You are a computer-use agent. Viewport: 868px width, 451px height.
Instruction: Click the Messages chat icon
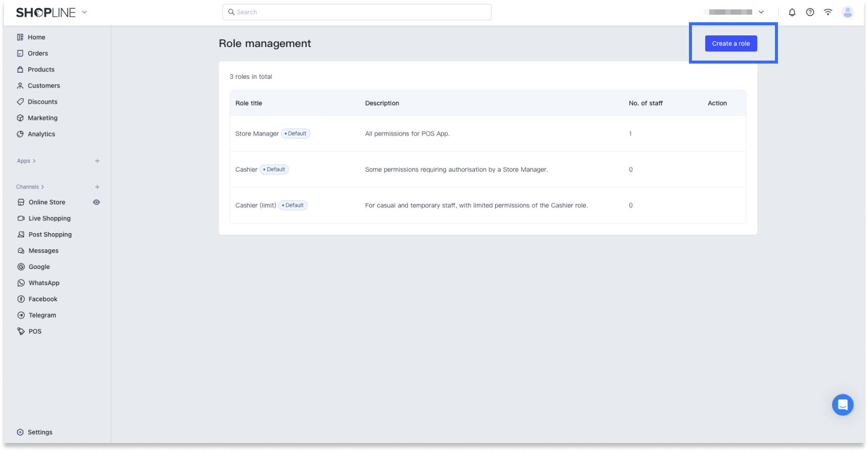pos(21,251)
